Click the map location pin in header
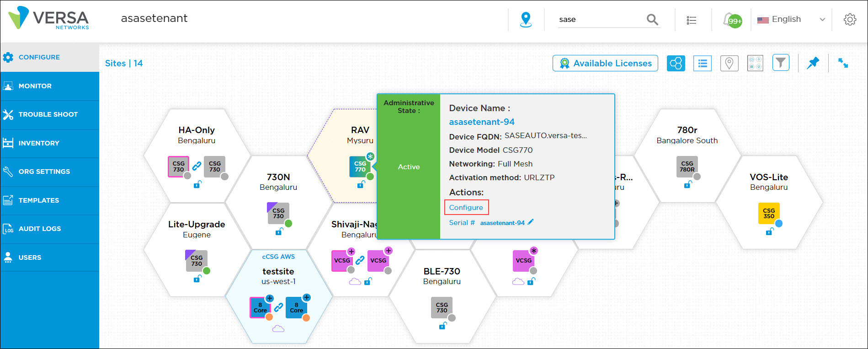The width and height of the screenshot is (868, 349). (x=526, y=19)
